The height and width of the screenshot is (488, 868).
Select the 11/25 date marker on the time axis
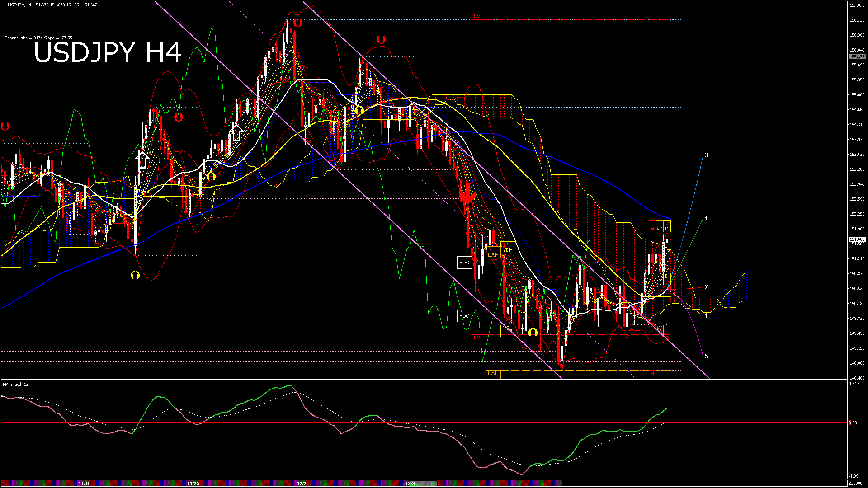(x=193, y=483)
